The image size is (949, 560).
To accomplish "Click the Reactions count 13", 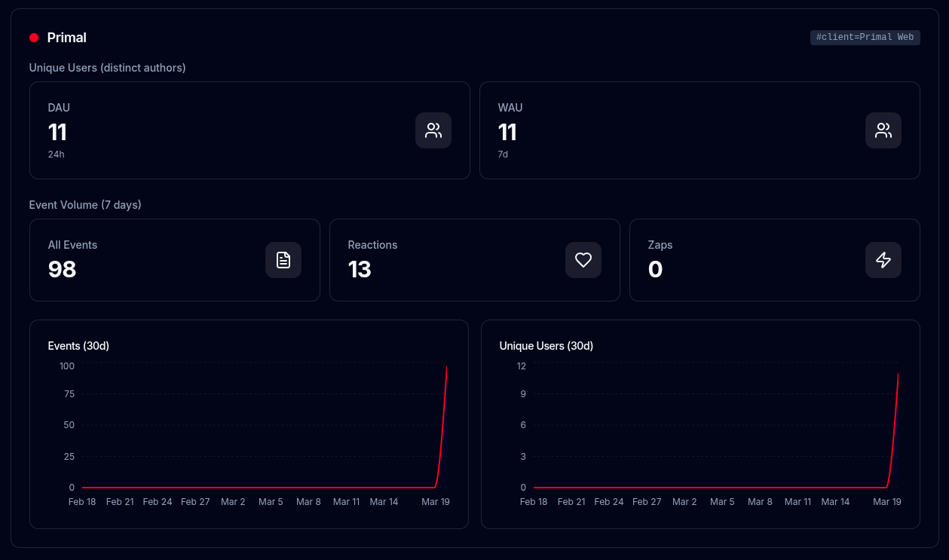I will (360, 269).
